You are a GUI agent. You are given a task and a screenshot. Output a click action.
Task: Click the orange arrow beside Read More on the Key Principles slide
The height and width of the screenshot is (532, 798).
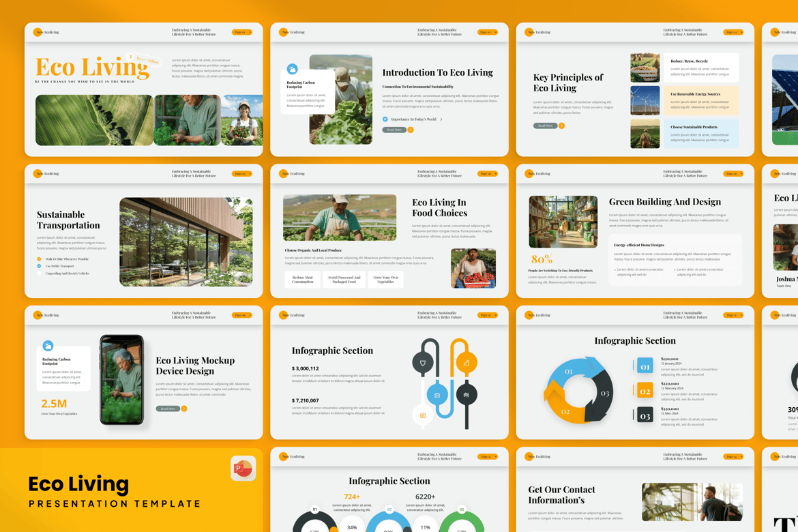pyautogui.click(x=562, y=125)
